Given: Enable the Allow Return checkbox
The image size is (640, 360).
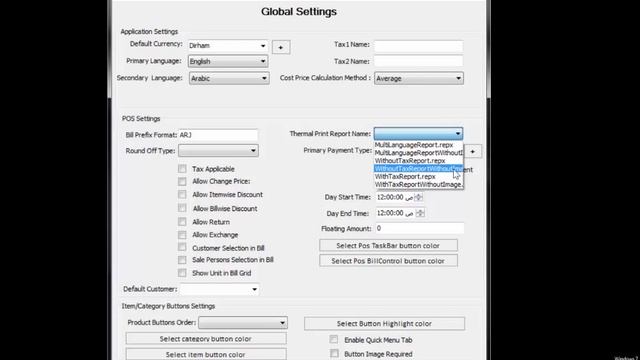Looking at the screenshot, I should click(x=182, y=222).
